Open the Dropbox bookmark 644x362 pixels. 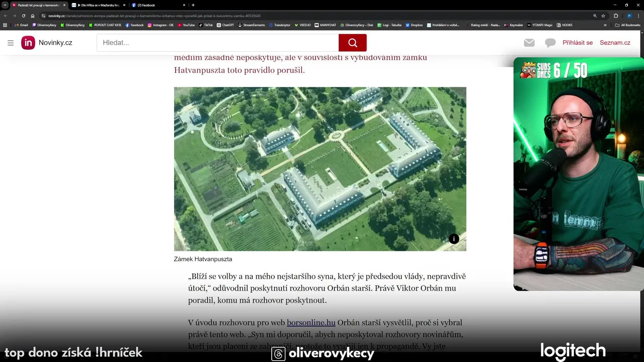coord(414,25)
